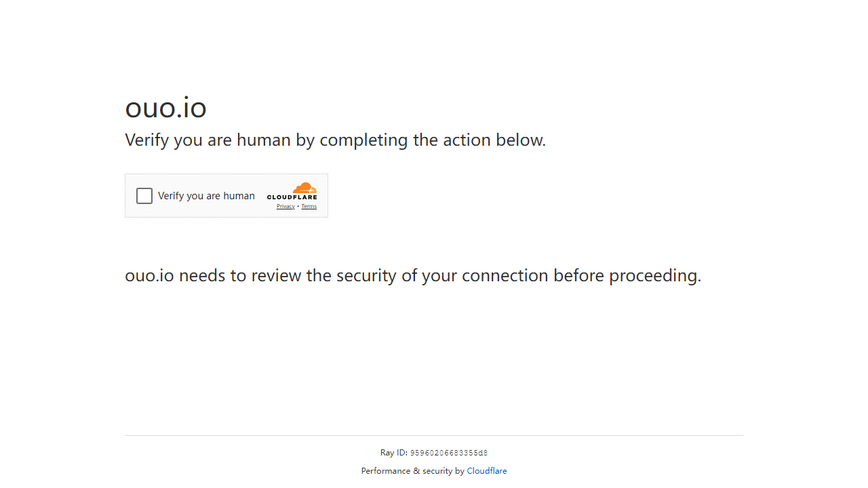Click the CLOUDFLARE wordmark under the cloud

(292, 197)
